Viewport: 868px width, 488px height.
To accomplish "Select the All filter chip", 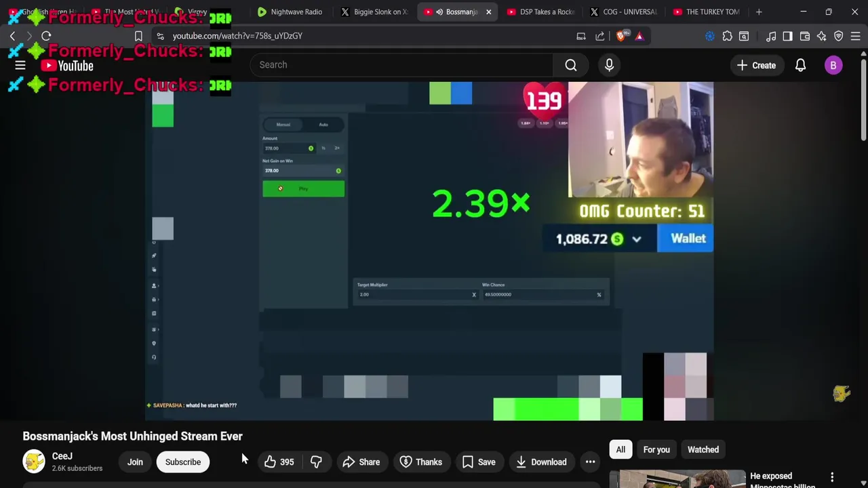I will click(x=620, y=449).
